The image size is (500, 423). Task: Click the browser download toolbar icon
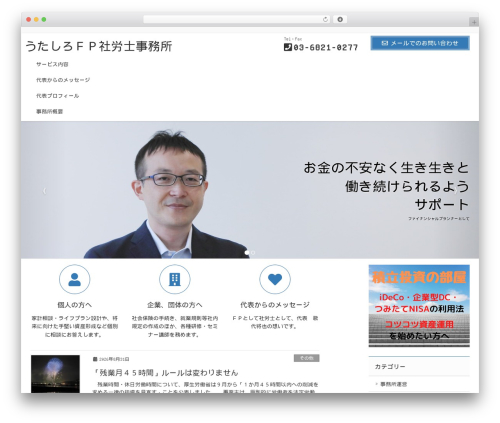pos(340,19)
